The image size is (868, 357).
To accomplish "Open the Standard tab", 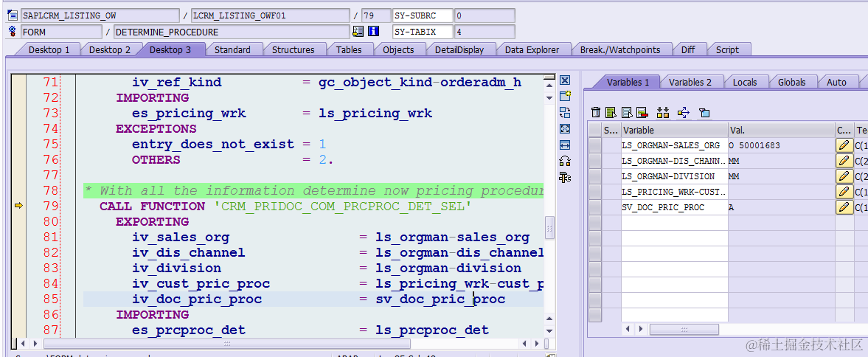I will pos(232,50).
